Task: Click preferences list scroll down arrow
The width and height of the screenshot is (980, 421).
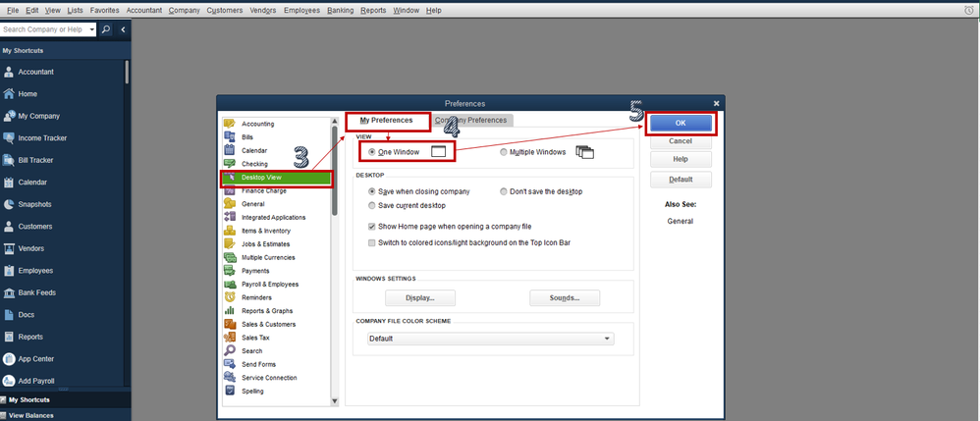Action: tap(335, 401)
